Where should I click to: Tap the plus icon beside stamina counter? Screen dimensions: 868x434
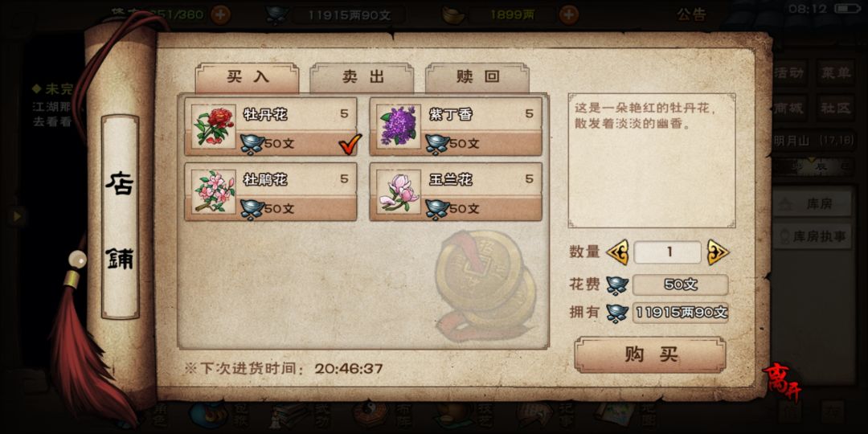tap(220, 14)
